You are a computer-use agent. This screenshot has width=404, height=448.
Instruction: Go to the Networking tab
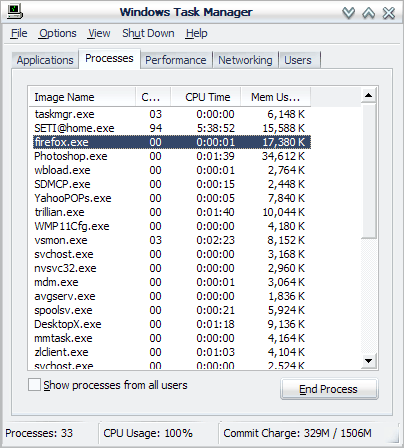(245, 60)
